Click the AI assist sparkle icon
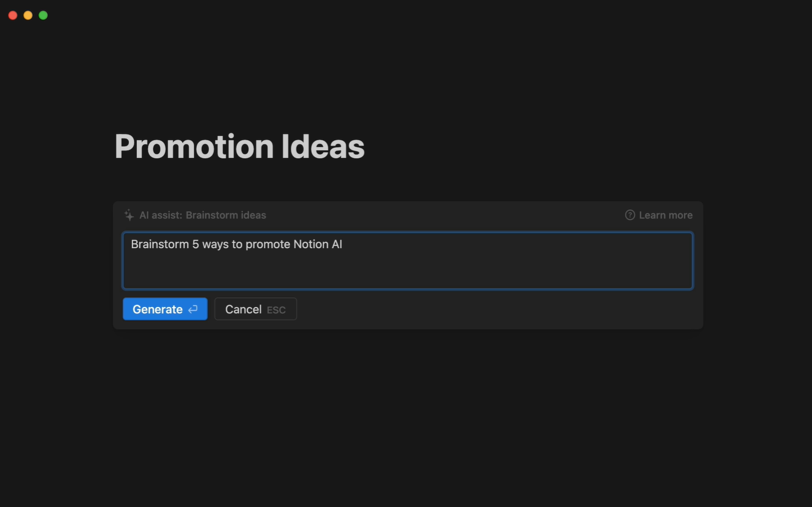Viewport: 812px width, 507px height. [x=129, y=215]
